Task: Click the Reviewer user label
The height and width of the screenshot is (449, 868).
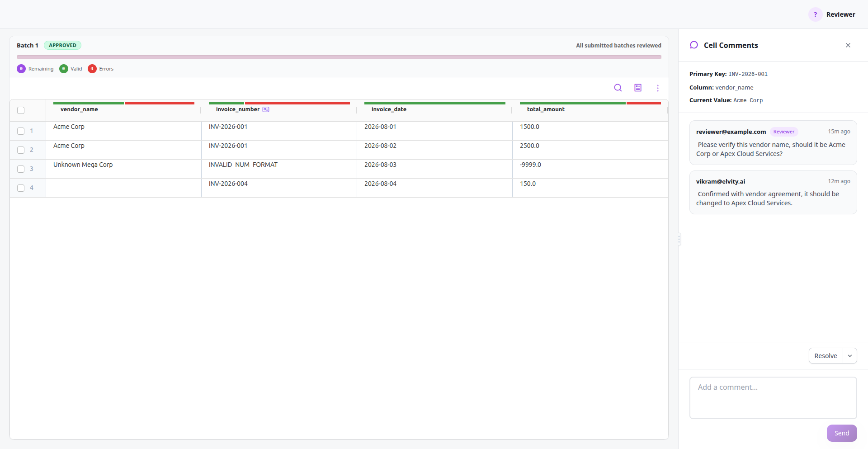Action: point(840,14)
